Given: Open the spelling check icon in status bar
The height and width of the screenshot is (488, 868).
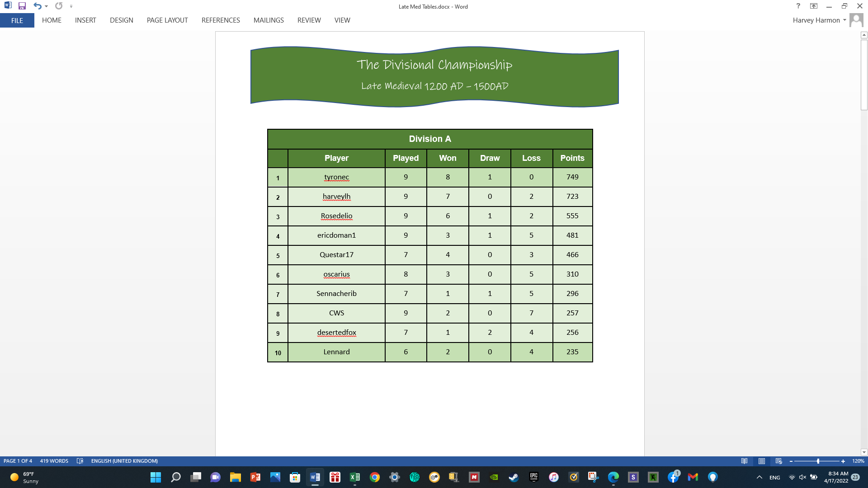Looking at the screenshot, I should (80, 461).
